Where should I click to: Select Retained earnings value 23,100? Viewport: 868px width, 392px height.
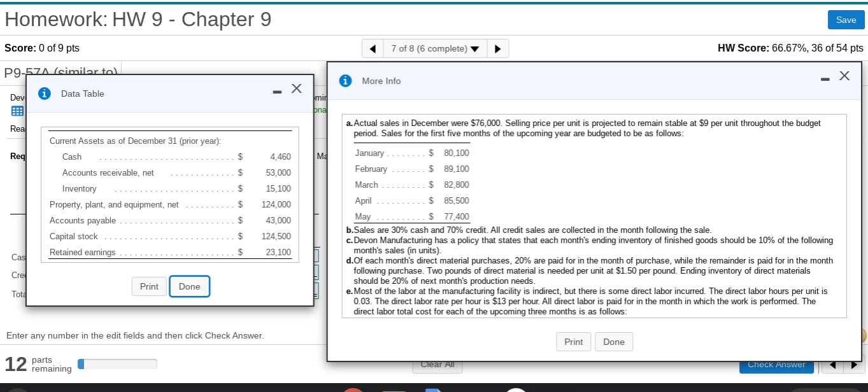pyautogui.click(x=278, y=252)
